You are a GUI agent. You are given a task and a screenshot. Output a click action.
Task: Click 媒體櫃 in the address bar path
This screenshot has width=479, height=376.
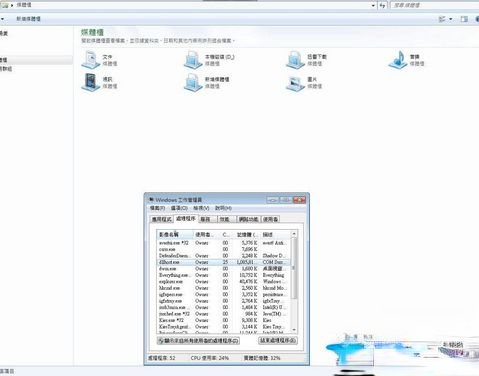(x=24, y=5)
